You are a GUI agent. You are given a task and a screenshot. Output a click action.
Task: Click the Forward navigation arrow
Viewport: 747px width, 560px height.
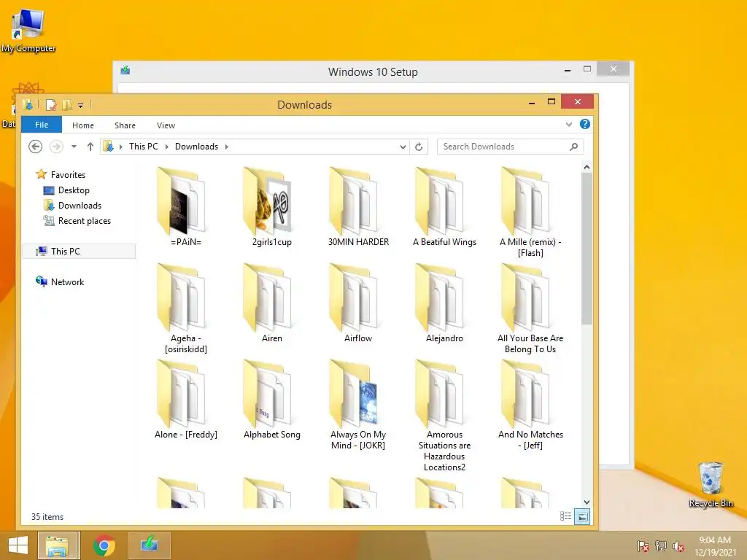pos(56,147)
